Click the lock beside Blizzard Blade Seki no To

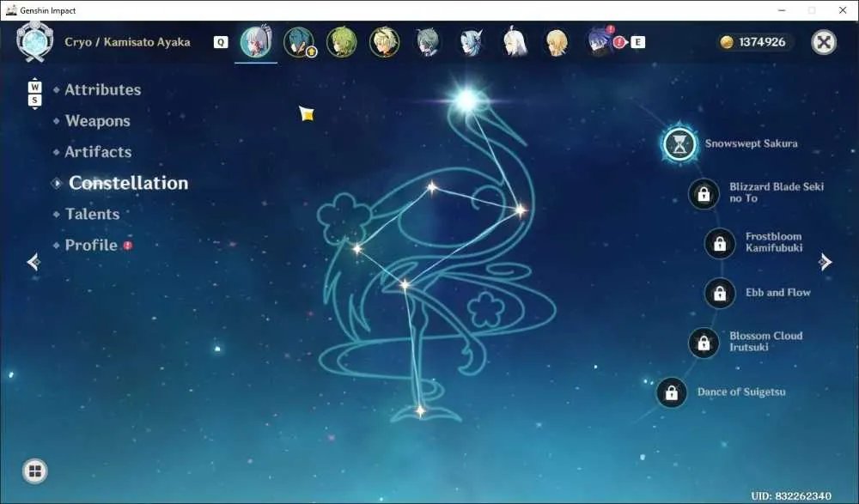pyautogui.click(x=704, y=193)
